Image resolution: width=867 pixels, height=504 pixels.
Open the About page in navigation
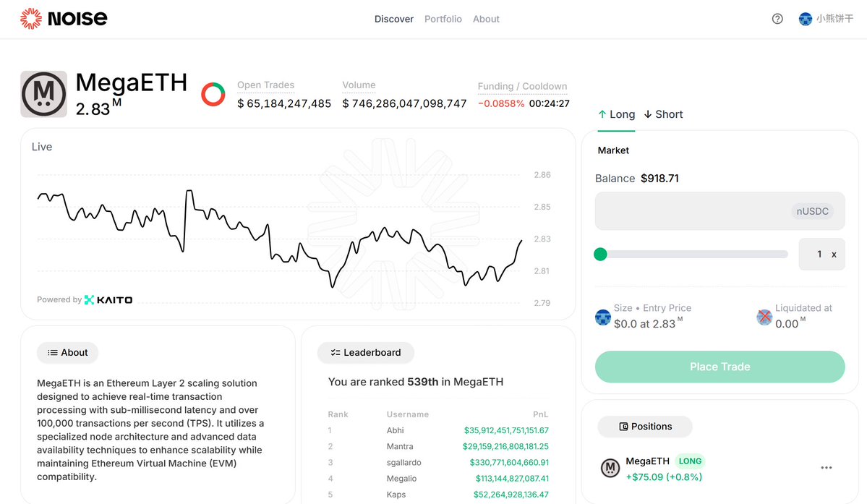click(x=486, y=19)
